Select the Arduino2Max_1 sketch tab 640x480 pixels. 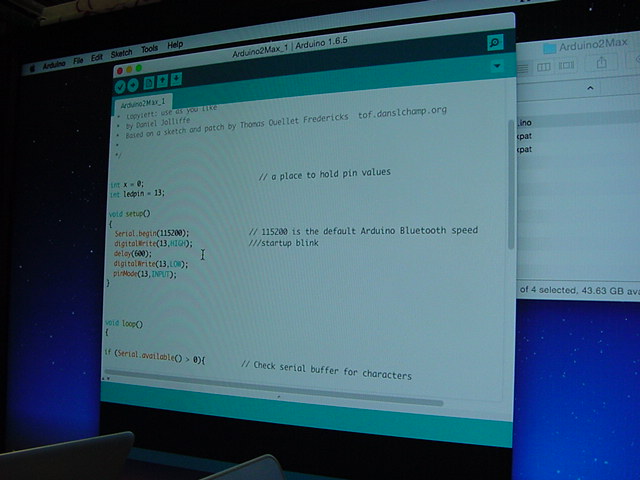coord(143,103)
